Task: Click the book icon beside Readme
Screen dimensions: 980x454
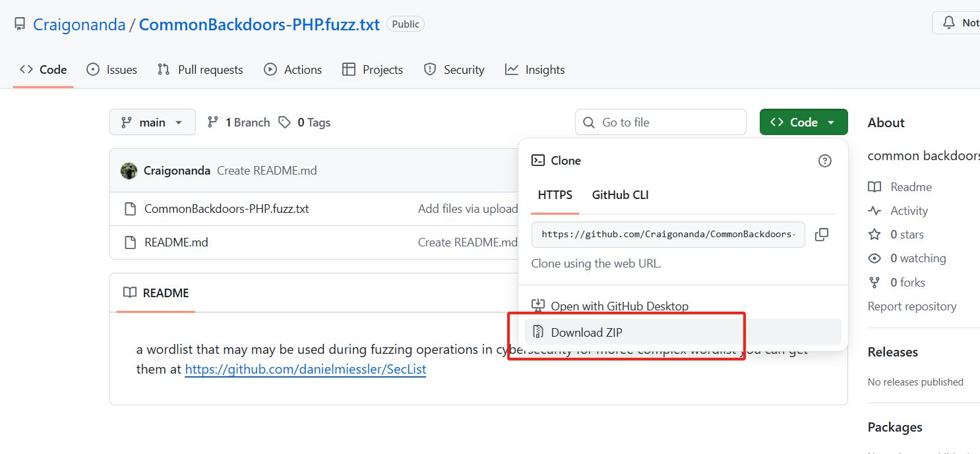Action: 874,187
